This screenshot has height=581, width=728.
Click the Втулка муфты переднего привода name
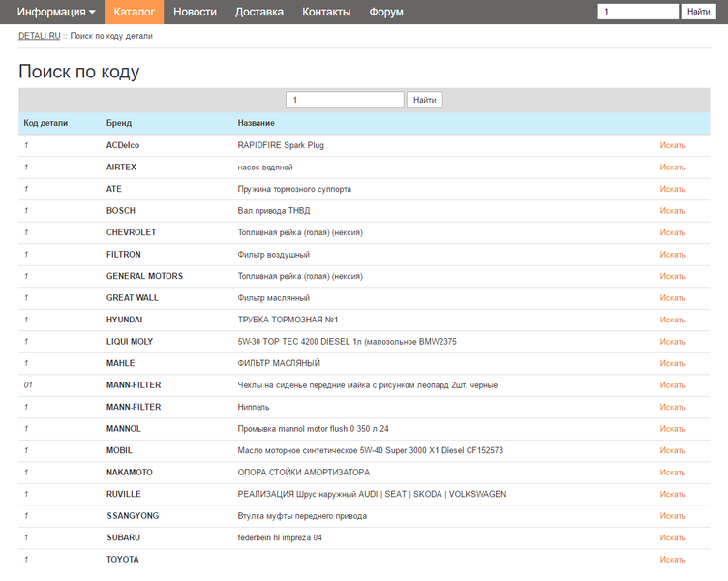302,516
